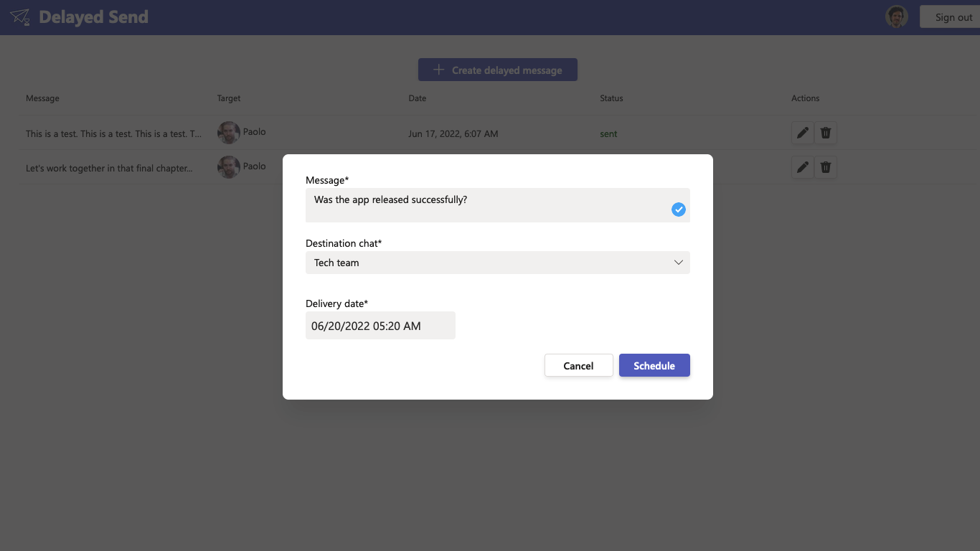Expand the Destination chat dropdown chevron
Image resolution: width=980 pixels, height=551 pixels.
(679, 263)
